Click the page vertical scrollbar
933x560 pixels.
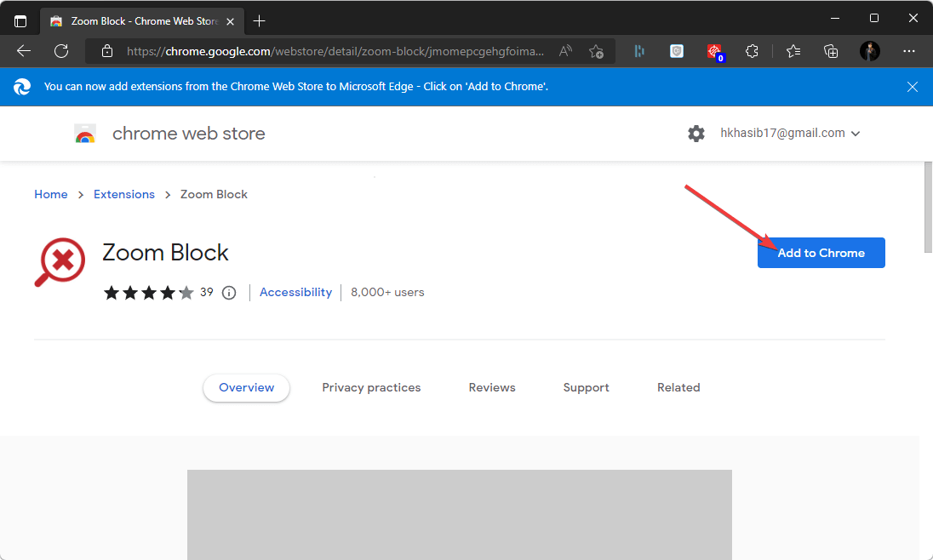(928, 207)
